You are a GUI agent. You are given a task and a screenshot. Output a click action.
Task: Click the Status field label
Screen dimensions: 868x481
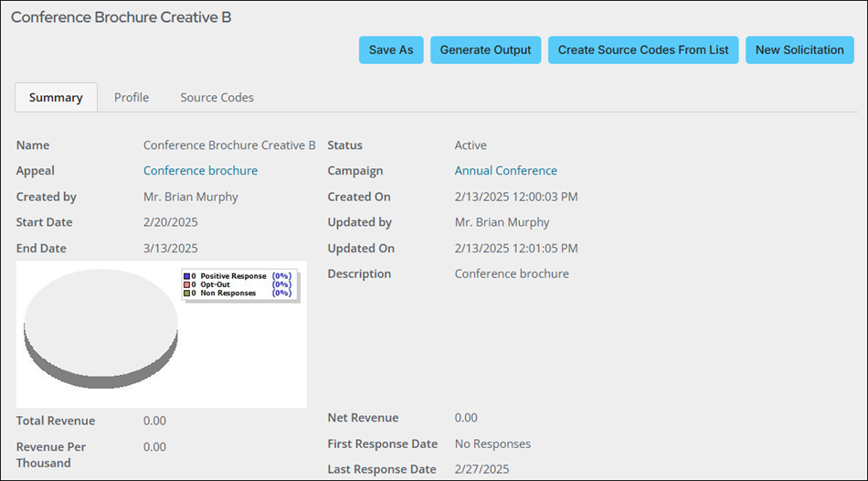(x=344, y=145)
